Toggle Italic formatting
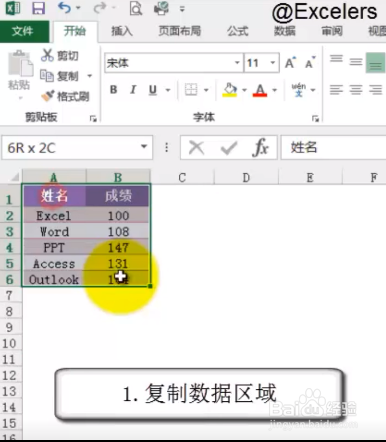The width and height of the screenshot is (386, 442). click(133, 90)
